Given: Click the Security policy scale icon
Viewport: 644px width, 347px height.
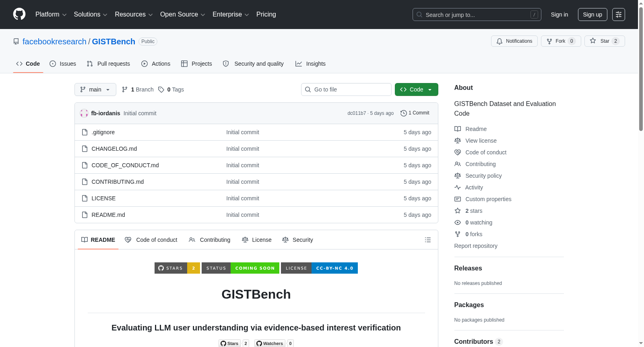Looking at the screenshot, I should pos(458,176).
